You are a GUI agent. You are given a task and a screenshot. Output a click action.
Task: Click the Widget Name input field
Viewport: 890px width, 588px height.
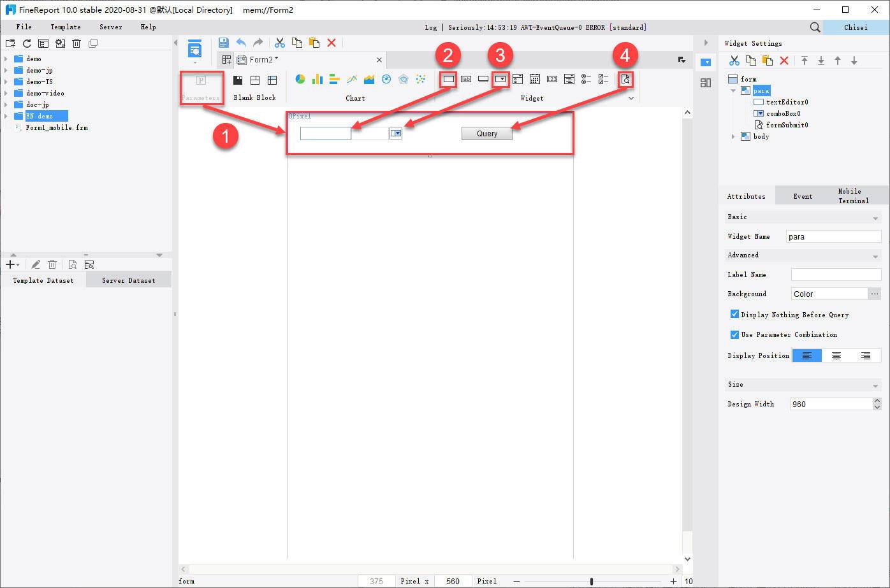coord(833,236)
